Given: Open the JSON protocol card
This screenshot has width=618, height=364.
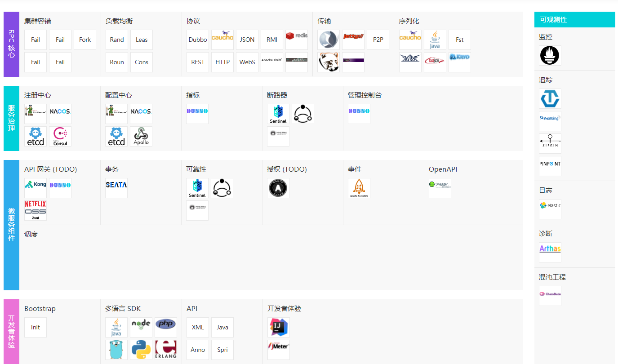Looking at the screenshot, I should (x=247, y=40).
